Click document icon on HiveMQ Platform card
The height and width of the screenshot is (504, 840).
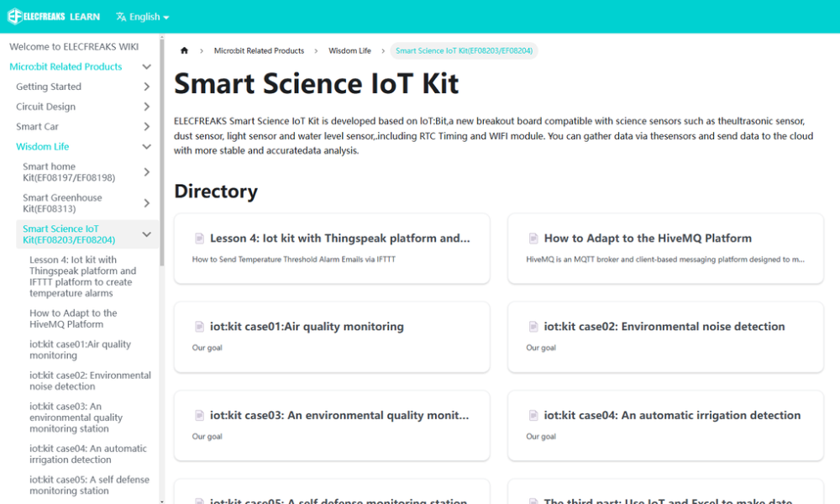533,238
